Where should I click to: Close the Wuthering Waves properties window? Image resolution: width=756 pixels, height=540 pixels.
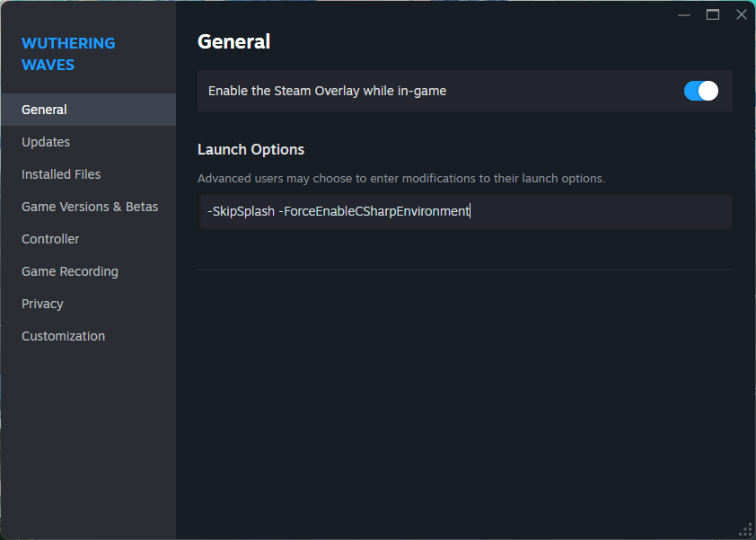[742, 14]
